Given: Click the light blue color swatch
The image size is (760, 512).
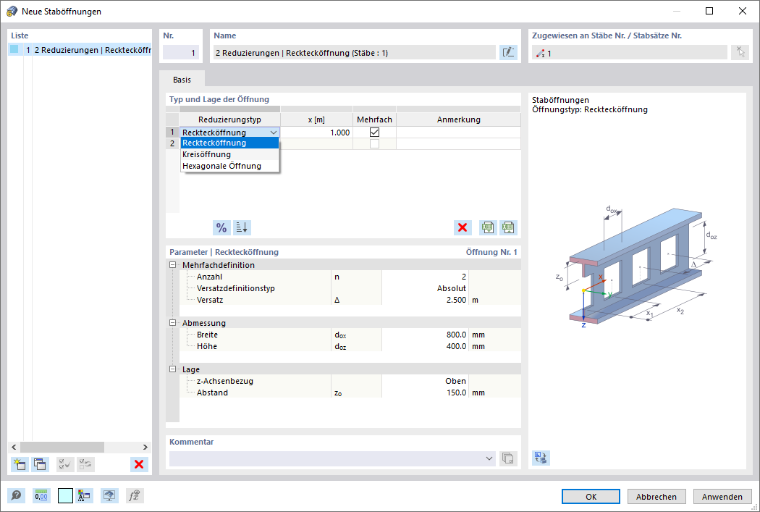Looking at the screenshot, I should pos(65,496).
